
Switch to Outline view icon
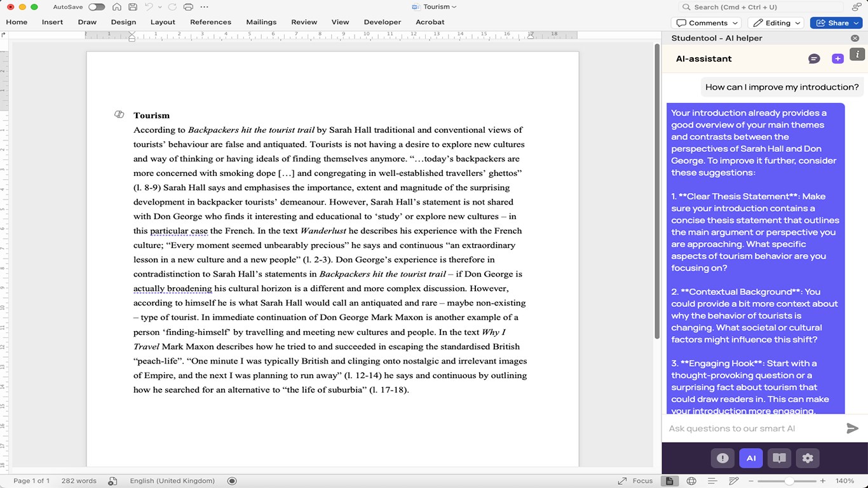(x=712, y=481)
